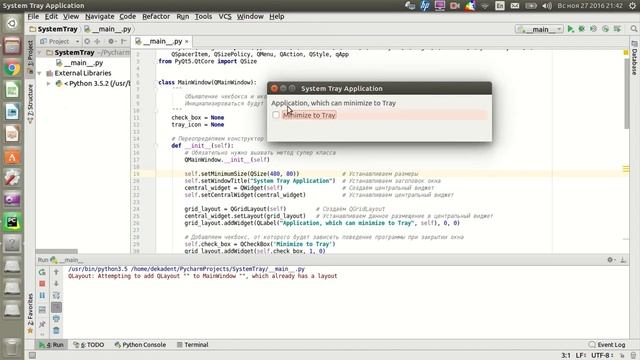Viewport: 640px width, 360px height.
Task: Hide the Run panel with the hide icon
Action: click(623, 260)
